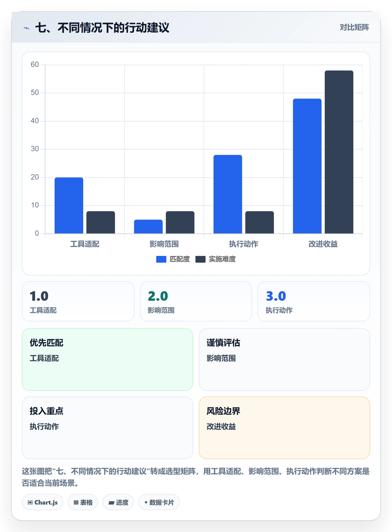Open the 投入重点 matrix card

point(108,428)
